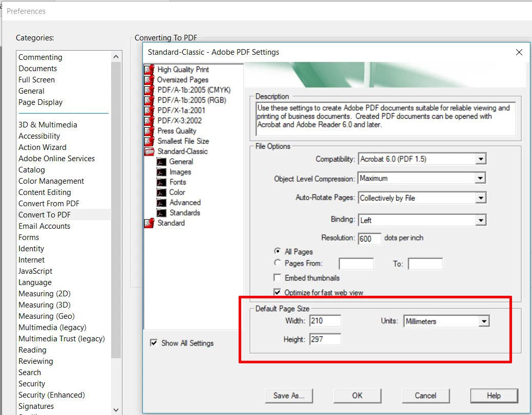Click the Press Quality preset icon

(x=150, y=131)
